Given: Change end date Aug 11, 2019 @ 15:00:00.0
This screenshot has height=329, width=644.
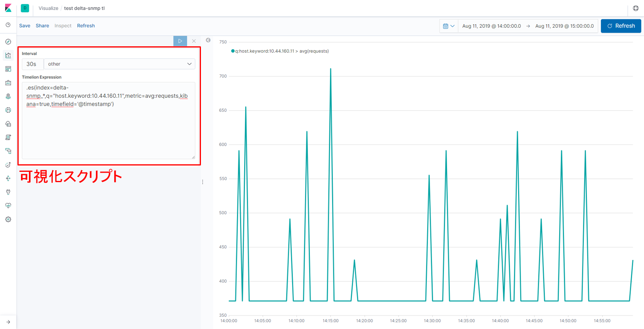Looking at the screenshot, I should point(564,26).
